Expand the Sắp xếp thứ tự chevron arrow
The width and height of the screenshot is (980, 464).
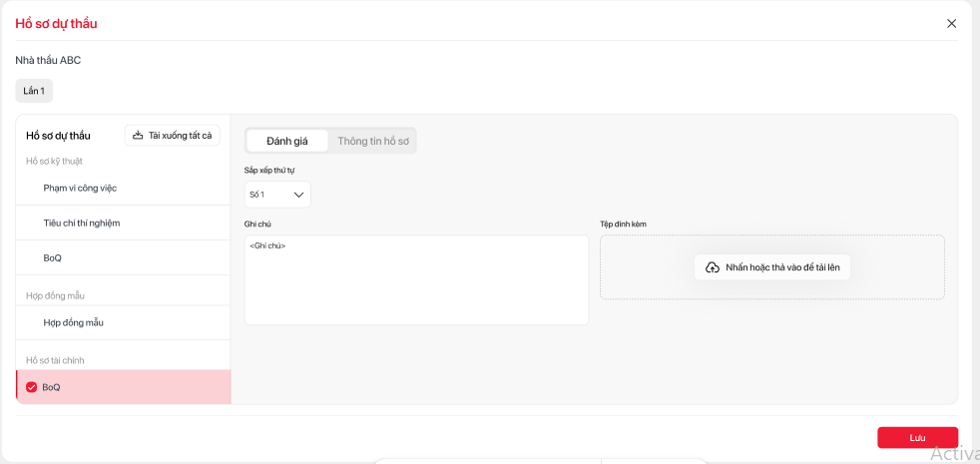point(298,195)
